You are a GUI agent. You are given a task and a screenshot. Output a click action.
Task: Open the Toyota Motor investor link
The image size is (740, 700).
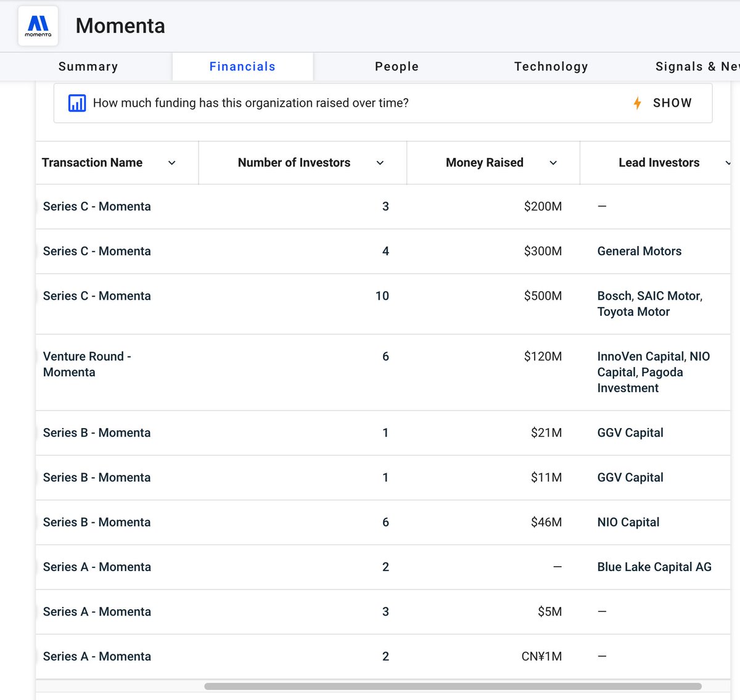click(633, 312)
